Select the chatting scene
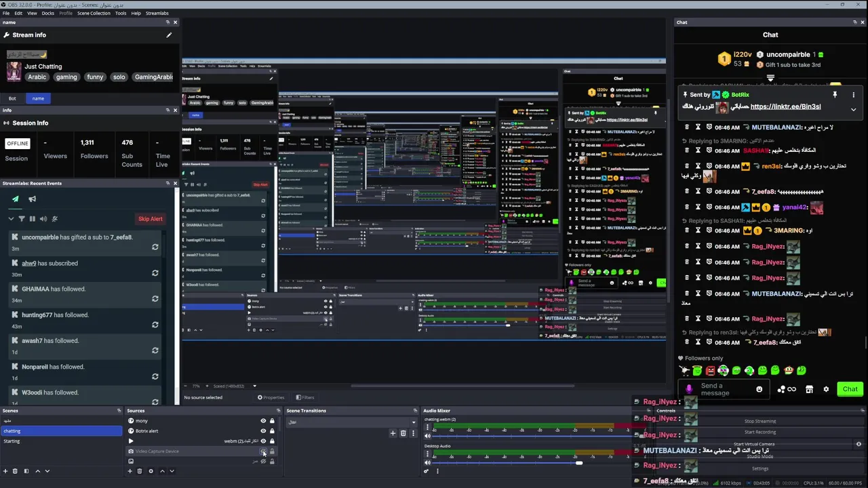868x488 pixels. coord(62,431)
